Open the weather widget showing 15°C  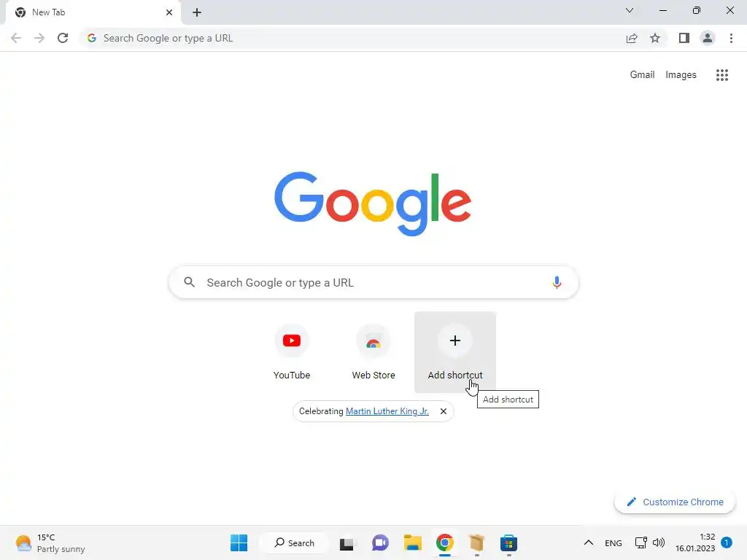click(50, 542)
